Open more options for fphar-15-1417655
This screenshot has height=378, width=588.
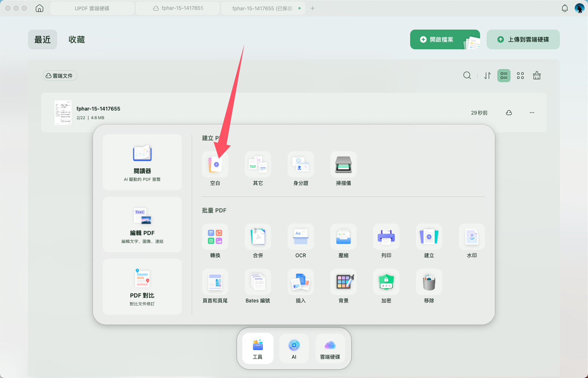[x=532, y=113]
